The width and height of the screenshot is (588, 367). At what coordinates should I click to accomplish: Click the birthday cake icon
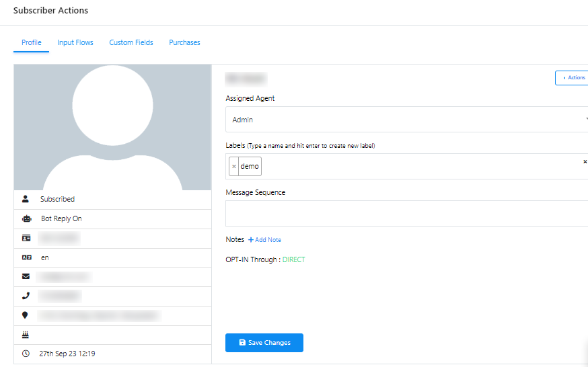26,334
